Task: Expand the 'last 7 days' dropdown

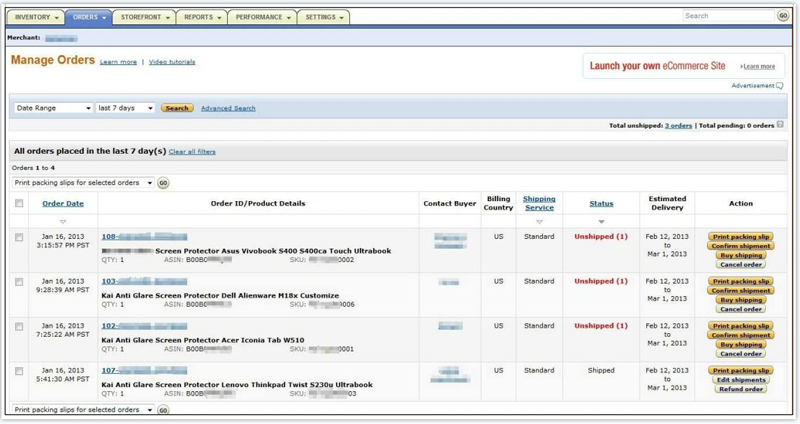Action: [125, 108]
